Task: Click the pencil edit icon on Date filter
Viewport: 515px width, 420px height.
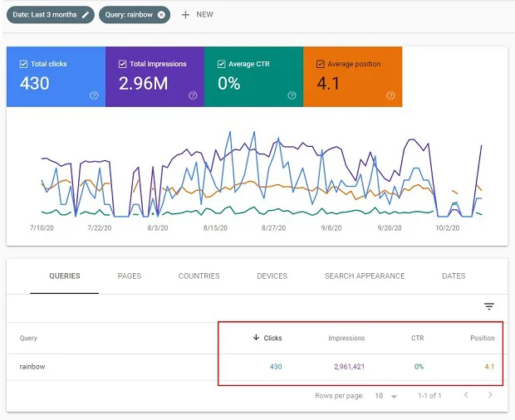Action: (85, 14)
